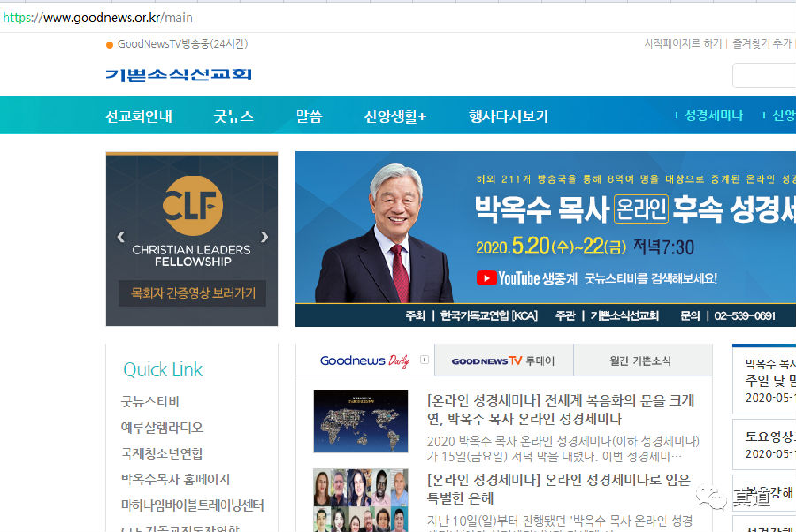
Task: Open the 예루살렘라디오 quick link
Action: [x=162, y=428]
